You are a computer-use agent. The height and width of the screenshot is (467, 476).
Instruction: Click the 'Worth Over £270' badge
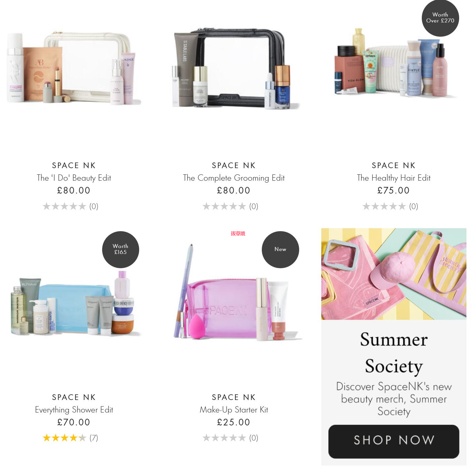440,18
